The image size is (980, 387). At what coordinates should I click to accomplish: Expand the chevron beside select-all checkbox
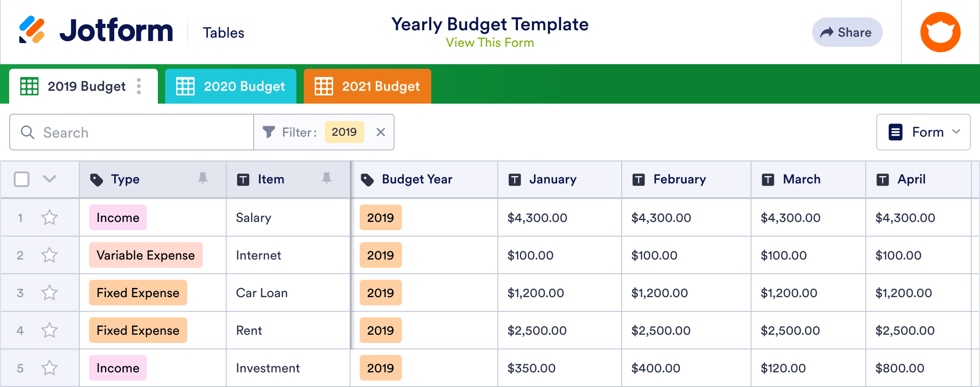coord(50,179)
